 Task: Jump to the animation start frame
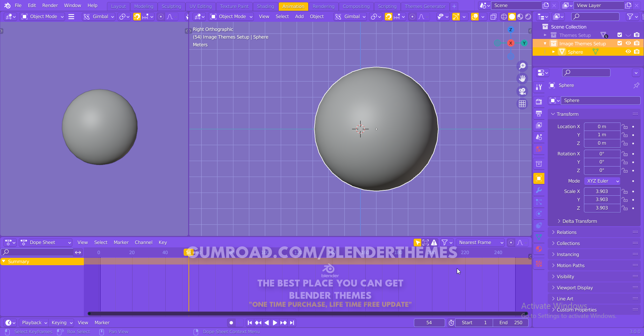[x=250, y=323]
